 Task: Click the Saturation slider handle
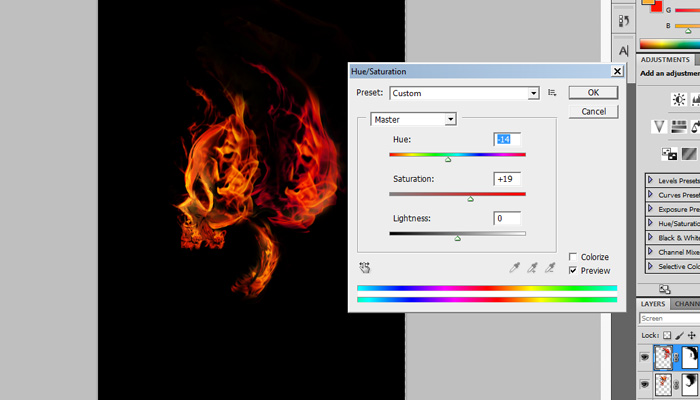(x=470, y=199)
